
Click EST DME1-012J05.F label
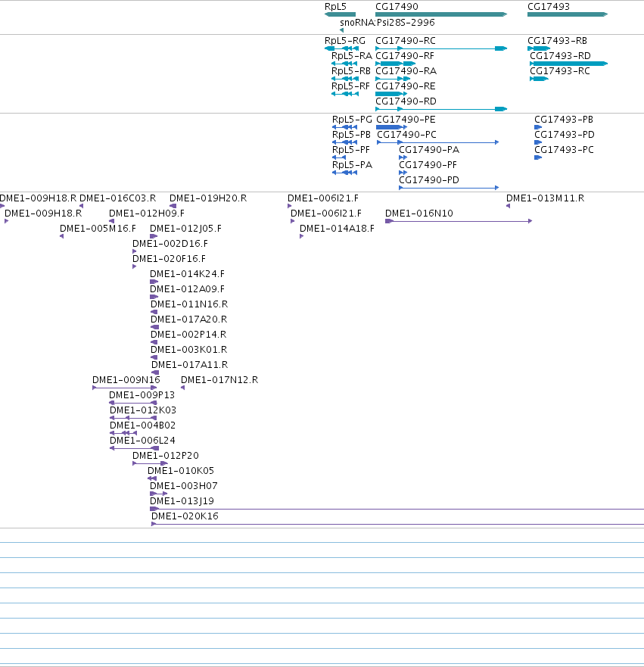click(x=185, y=229)
